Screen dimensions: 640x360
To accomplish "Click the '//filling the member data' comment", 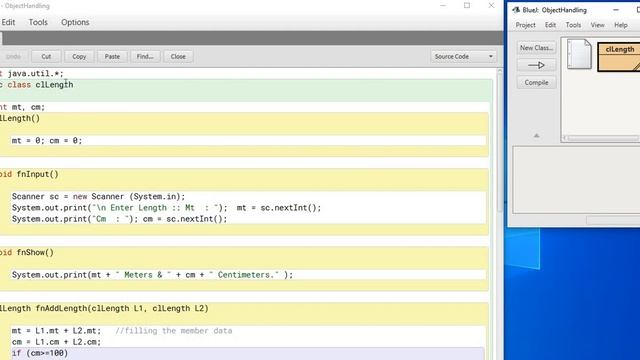I will pos(173,331).
